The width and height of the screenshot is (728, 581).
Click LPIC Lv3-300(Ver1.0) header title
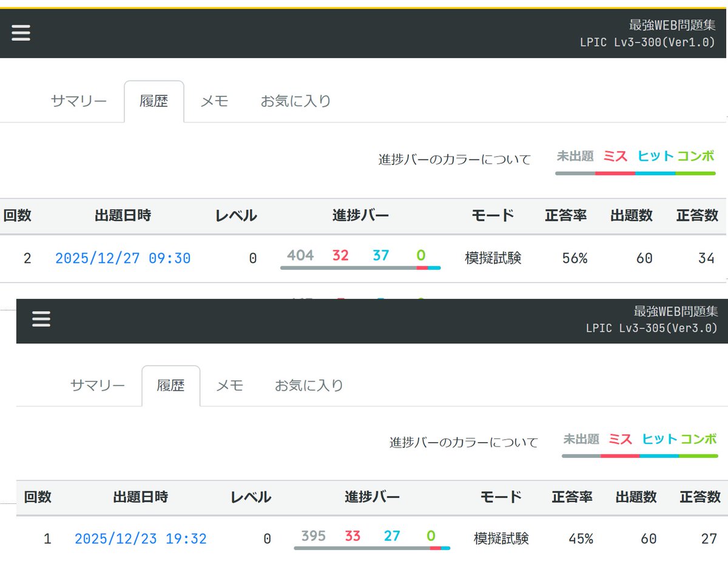(x=648, y=43)
